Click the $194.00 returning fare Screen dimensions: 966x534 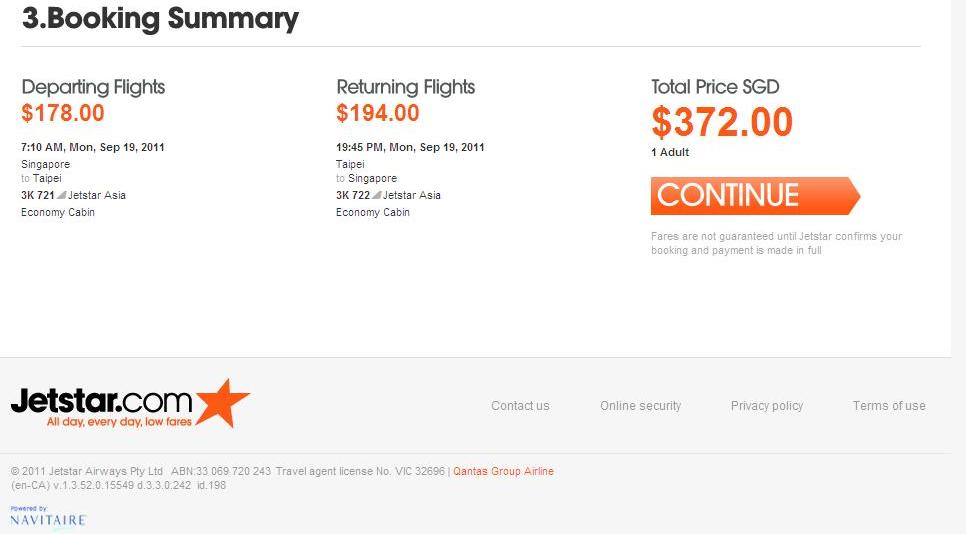(x=378, y=113)
